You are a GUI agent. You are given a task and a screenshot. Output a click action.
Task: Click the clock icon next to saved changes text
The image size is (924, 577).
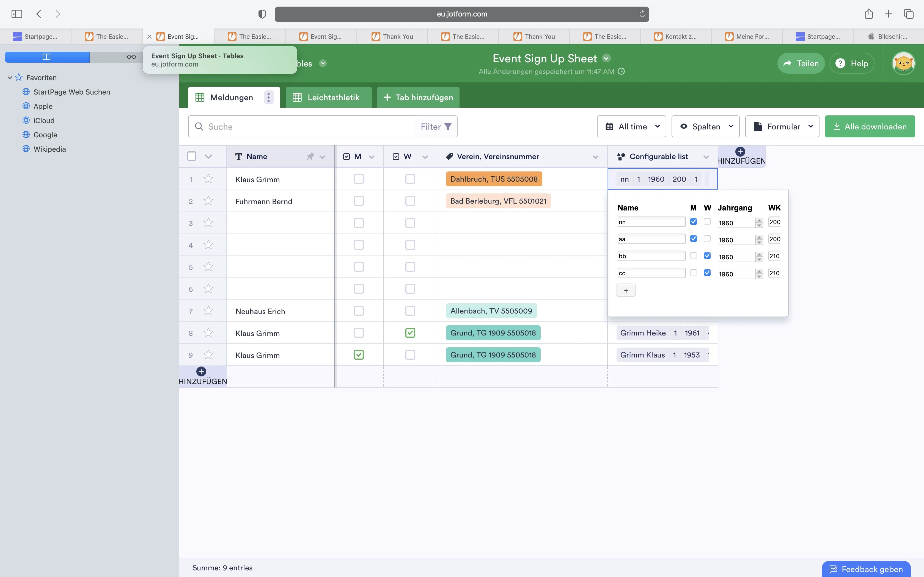621,72
